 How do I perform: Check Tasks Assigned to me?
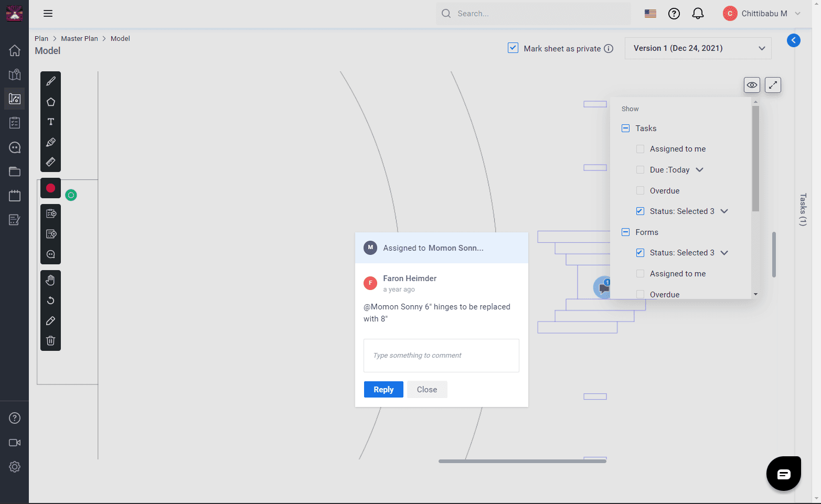pyautogui.click(x=640, y=149)
